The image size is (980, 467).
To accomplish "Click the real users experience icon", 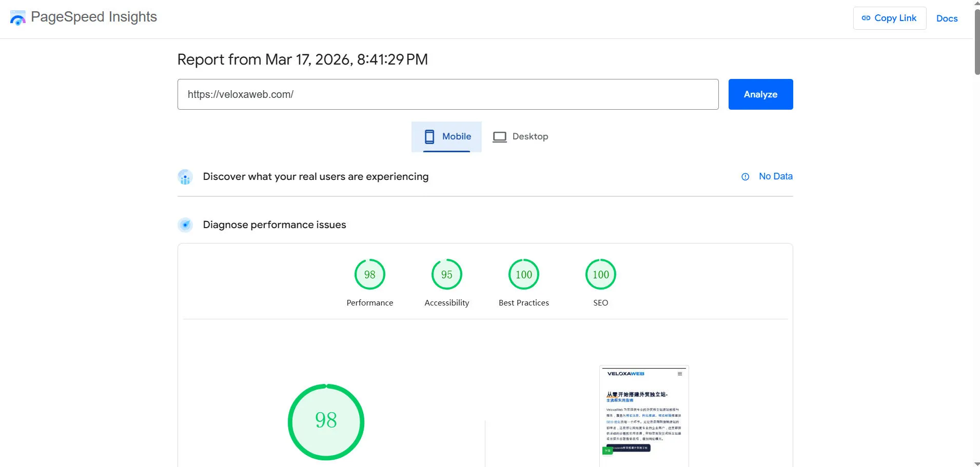I will [x=185, y=177].
